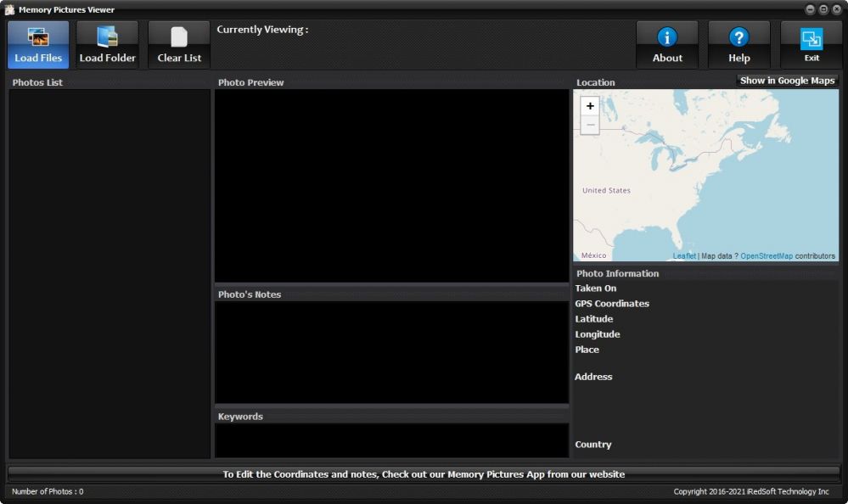Click the México map label
The image size is (848, 504).
tap(594, 255)
